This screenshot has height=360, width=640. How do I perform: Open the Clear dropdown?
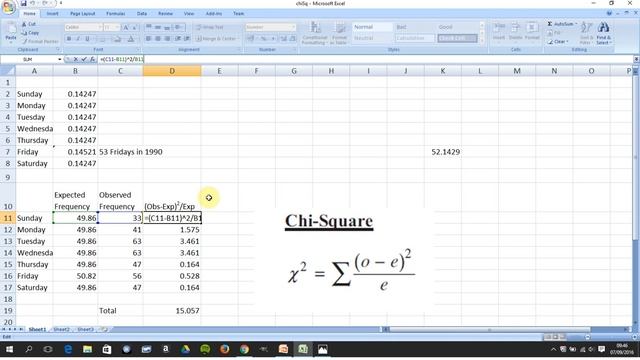pyautogui.click(x=558, y=42)
